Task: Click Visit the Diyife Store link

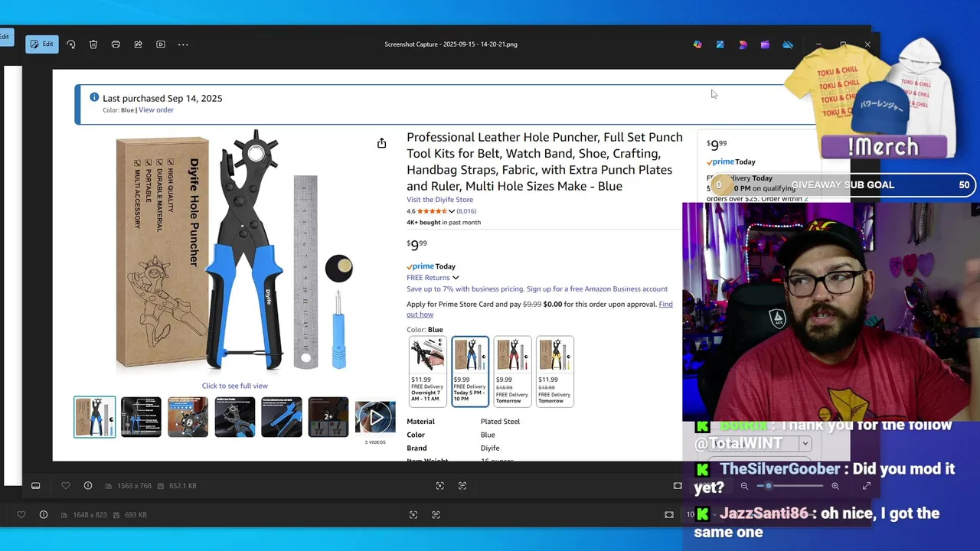Action: pos(439,200)
